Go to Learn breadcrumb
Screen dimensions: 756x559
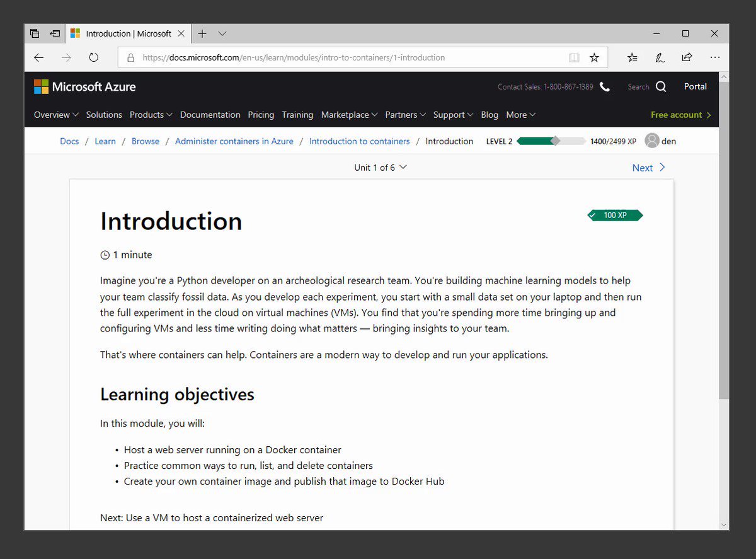click(105, 141)
